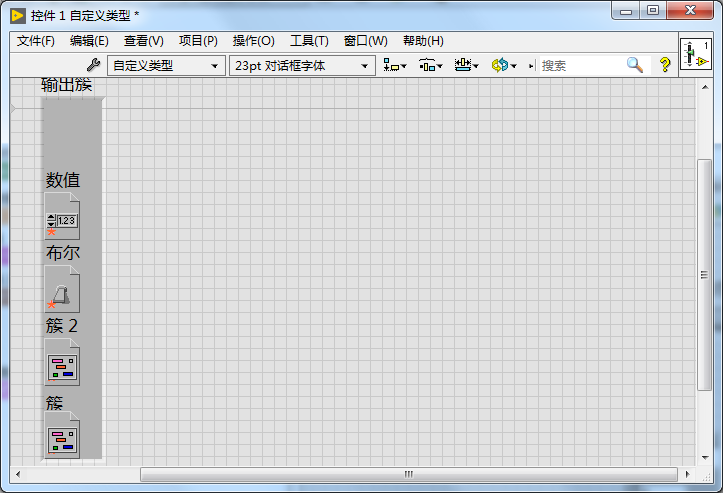723x493 pixels.
Task: Open the Align Objects tool
Action: [x=395, y=65]
